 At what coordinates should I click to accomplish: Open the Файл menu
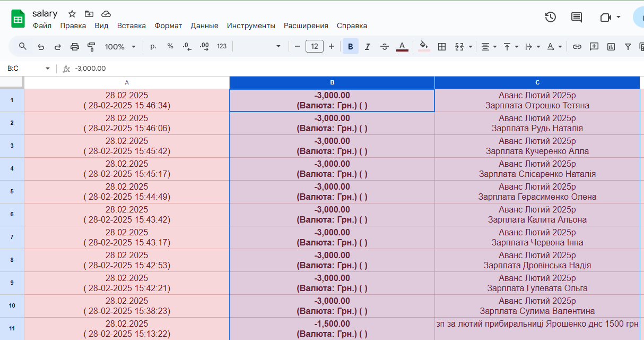42,25
